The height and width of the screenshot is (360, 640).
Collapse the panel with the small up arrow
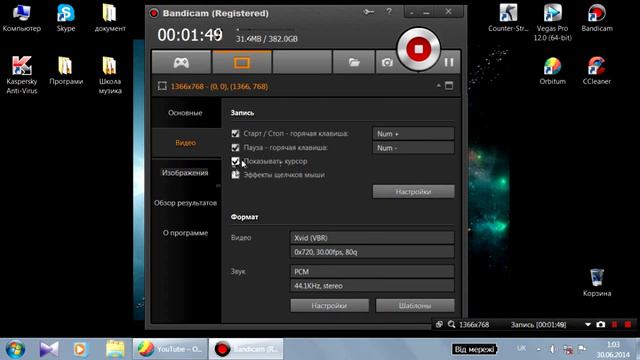438,86
